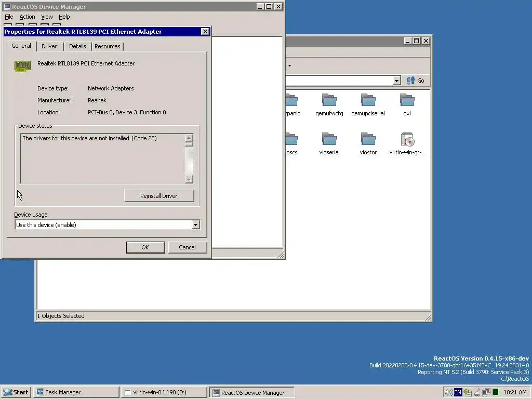Open the Explorer address bar dropdown arrow
Viewport: 532px width, 399px height.
click(x=396, y=81)
